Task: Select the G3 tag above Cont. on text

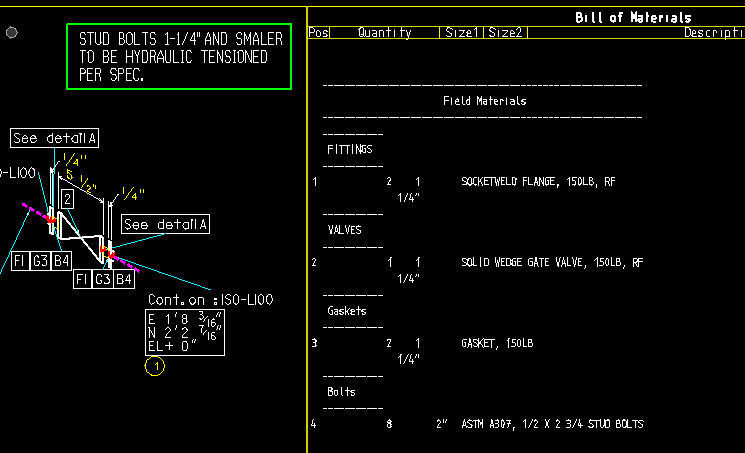Action: tap(103, 279)
